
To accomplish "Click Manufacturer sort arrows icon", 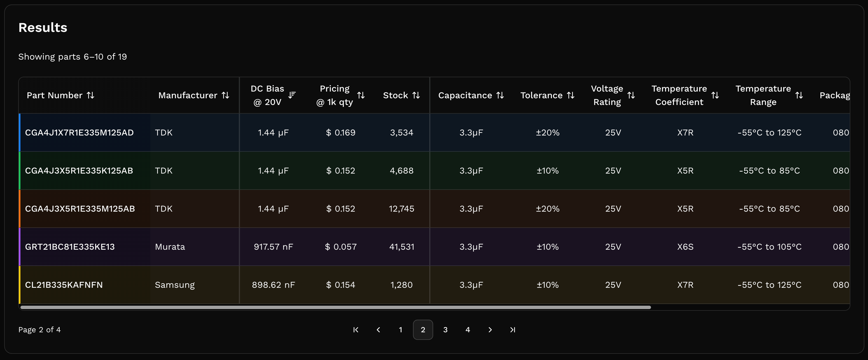I will click(225, 95).
